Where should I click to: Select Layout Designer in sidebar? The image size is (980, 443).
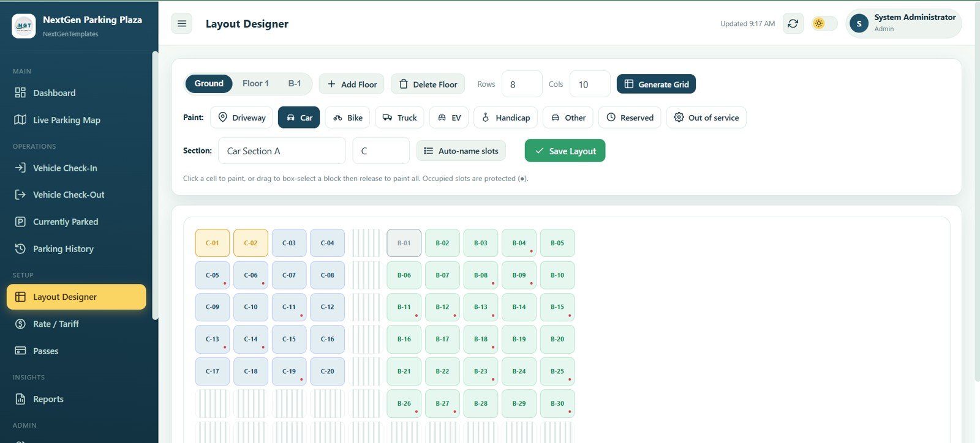[77, 297]
